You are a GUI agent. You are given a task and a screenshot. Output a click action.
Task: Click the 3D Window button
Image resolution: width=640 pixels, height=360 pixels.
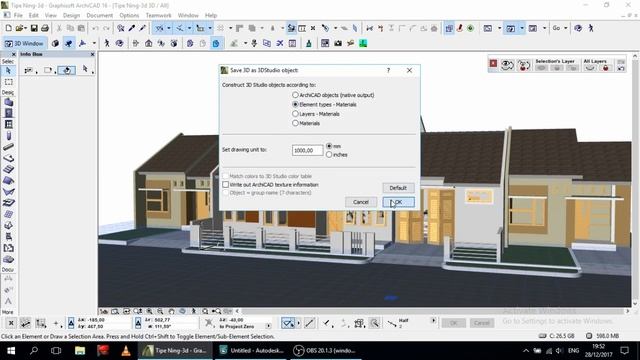click(24, 43)
